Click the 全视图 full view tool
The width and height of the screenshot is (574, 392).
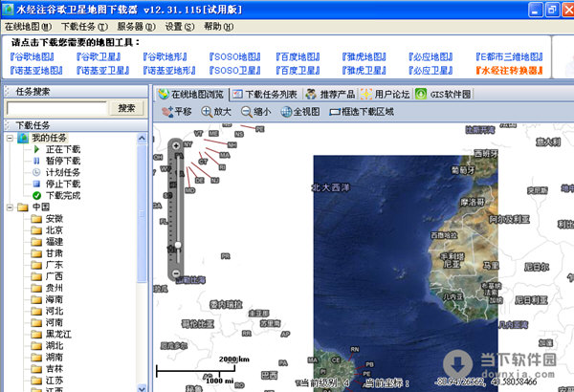[x=300, y=112]
